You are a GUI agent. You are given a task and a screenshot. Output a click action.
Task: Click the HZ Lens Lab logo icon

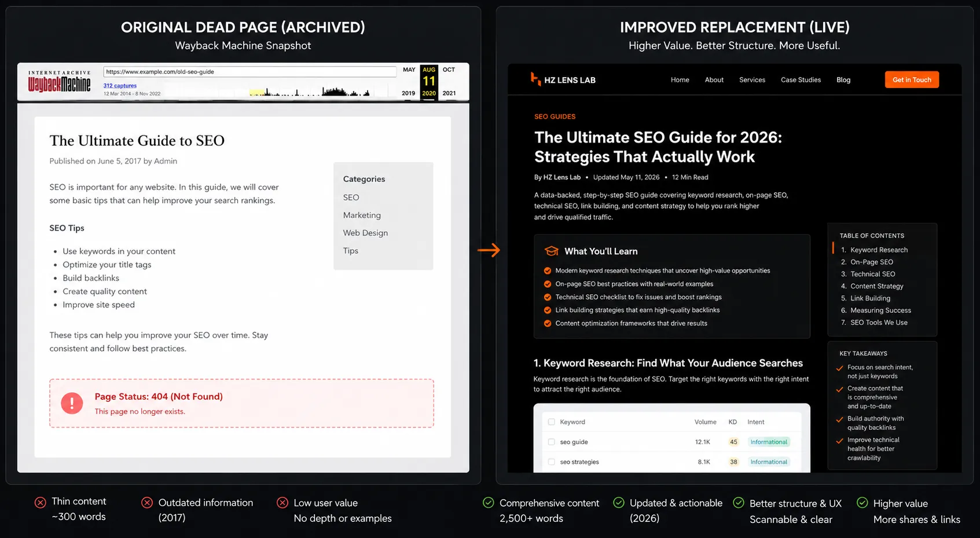[x=535, y=79]
